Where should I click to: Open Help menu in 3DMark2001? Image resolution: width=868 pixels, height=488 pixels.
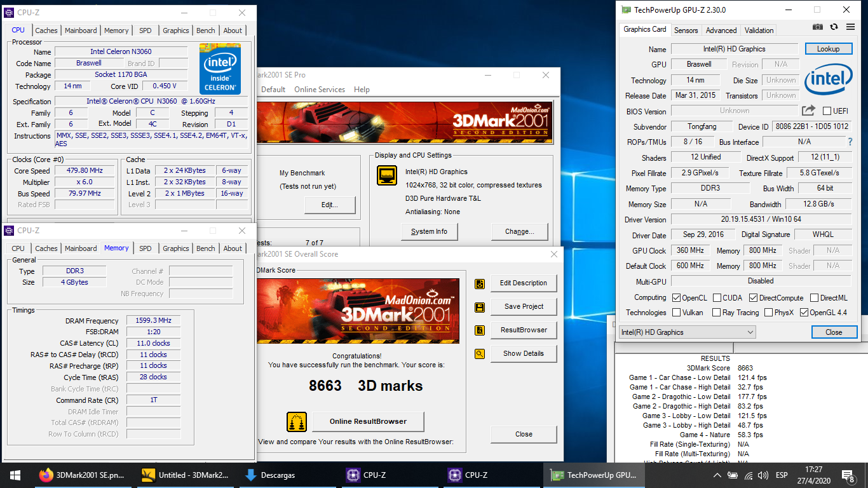click(x=362, y=90)
